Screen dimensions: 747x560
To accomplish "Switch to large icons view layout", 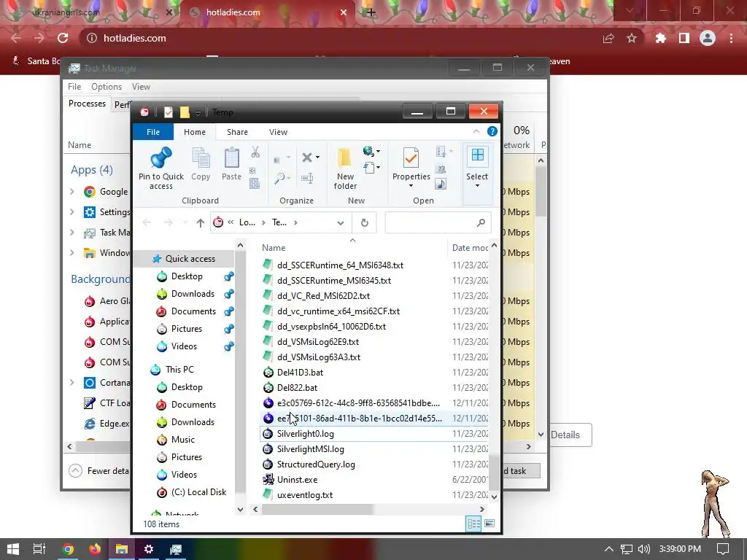I will [489, 524].
